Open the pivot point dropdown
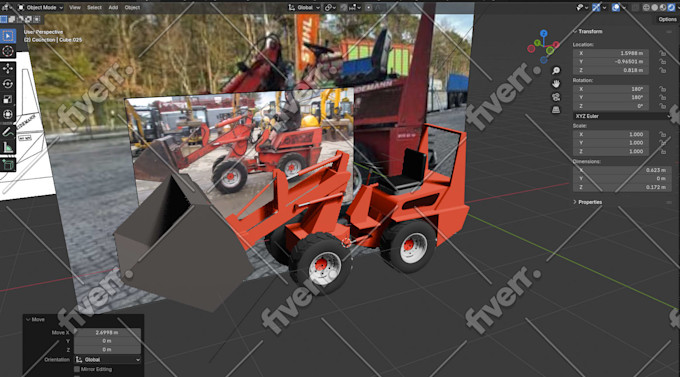This screenshot has height=377, width=680. tap(330, 7)
